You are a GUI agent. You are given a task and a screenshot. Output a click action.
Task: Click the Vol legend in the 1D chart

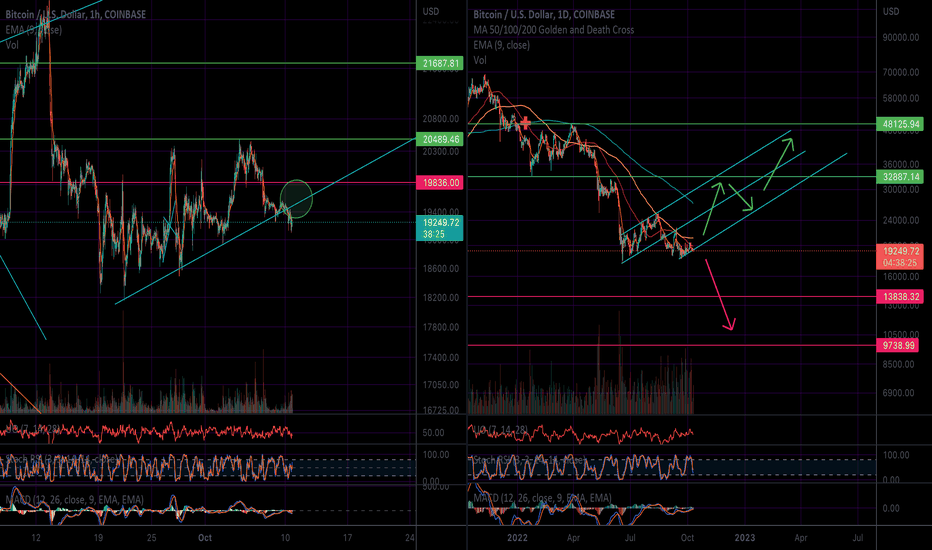point(480,60)
